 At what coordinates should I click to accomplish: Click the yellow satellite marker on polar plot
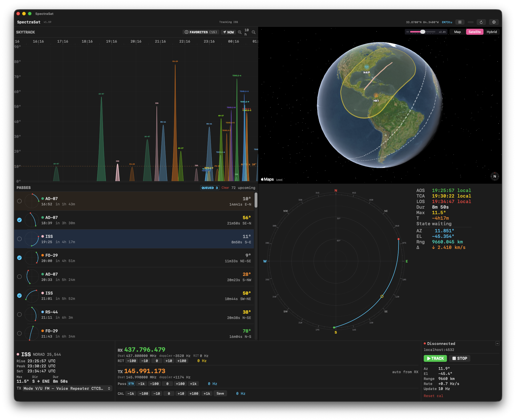382,296
